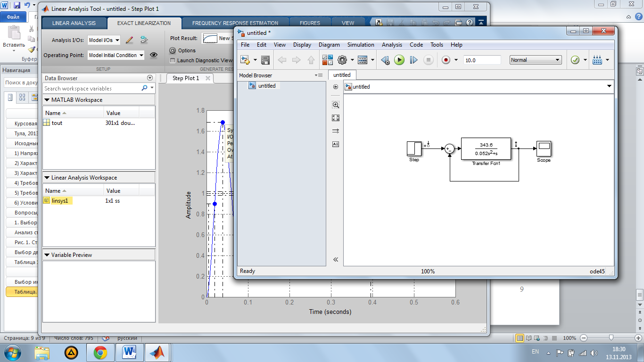Click the Step Back configuration icon
This screenshot has height=362, width=644.
click(x=385, y=60)
